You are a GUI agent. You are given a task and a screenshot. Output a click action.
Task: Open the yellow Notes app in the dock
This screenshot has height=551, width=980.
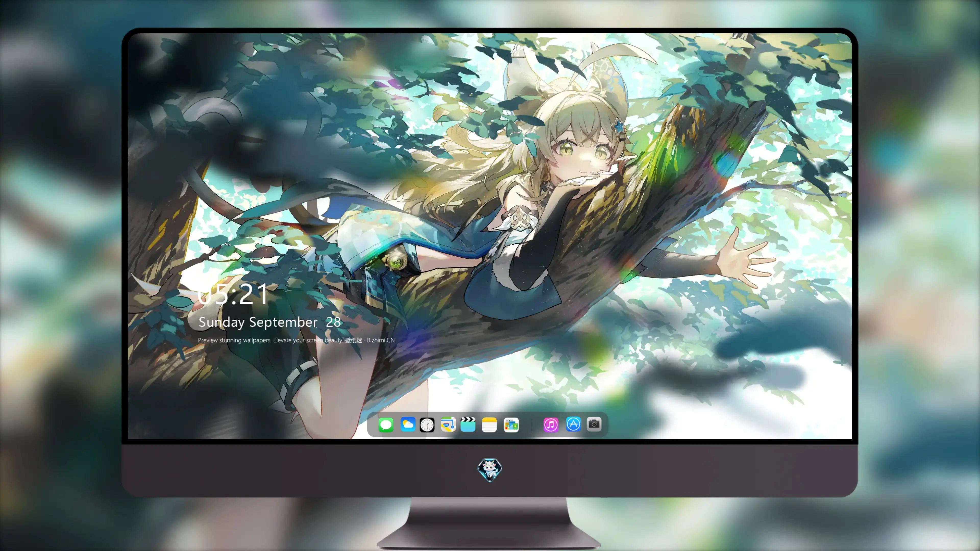[x=489, y=425]
